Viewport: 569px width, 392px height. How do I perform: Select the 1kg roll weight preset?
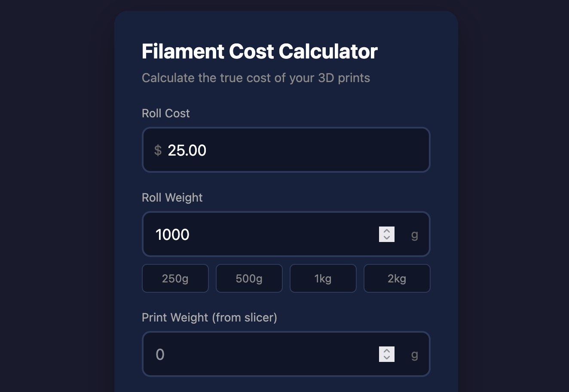(323, 278)
